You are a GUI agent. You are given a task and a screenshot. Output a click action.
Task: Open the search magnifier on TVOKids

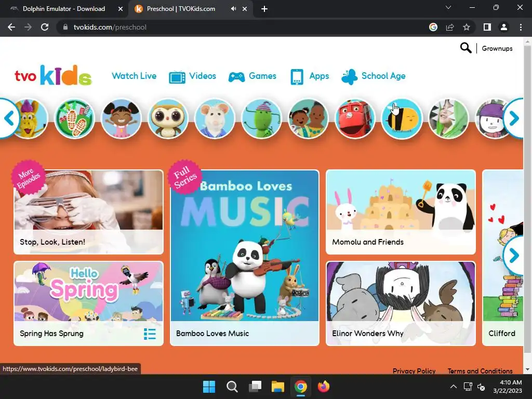(465, 48)
